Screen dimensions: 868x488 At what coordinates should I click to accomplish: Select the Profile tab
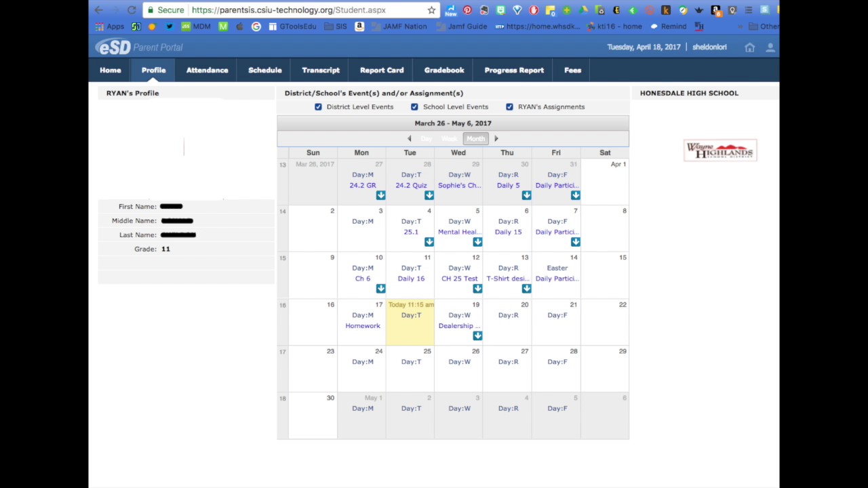[153, 70]
